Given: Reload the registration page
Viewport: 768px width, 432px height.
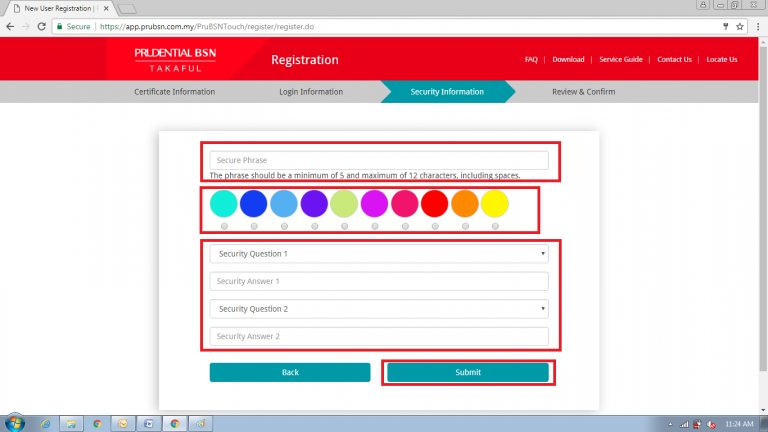Looking at the screenshot, I should point(41,25).
